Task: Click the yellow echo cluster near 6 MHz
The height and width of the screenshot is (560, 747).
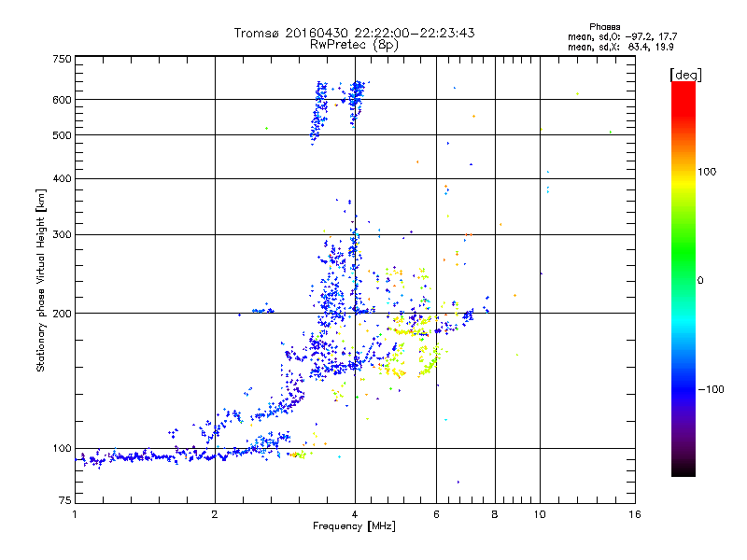Action: point(430,358)
